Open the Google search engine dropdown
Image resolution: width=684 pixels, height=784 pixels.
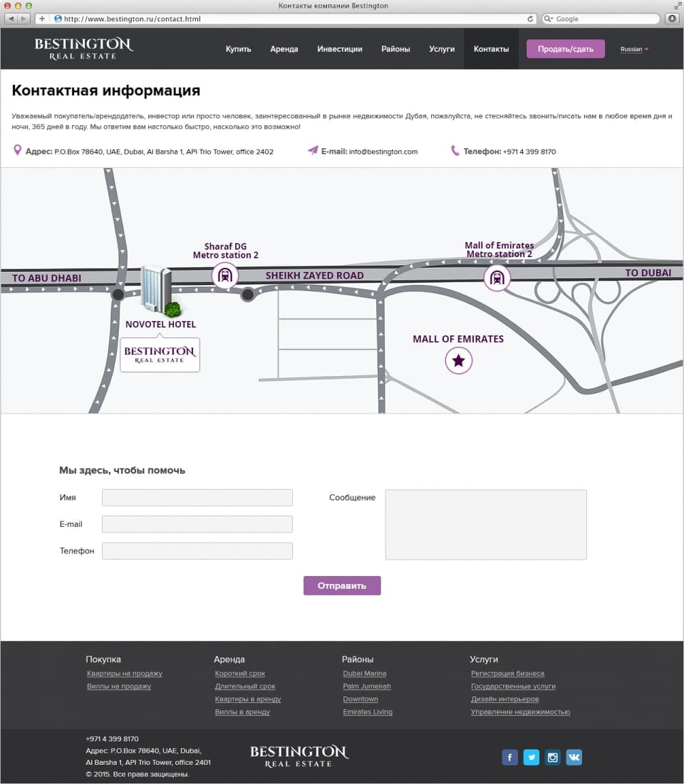click(549, 19)
